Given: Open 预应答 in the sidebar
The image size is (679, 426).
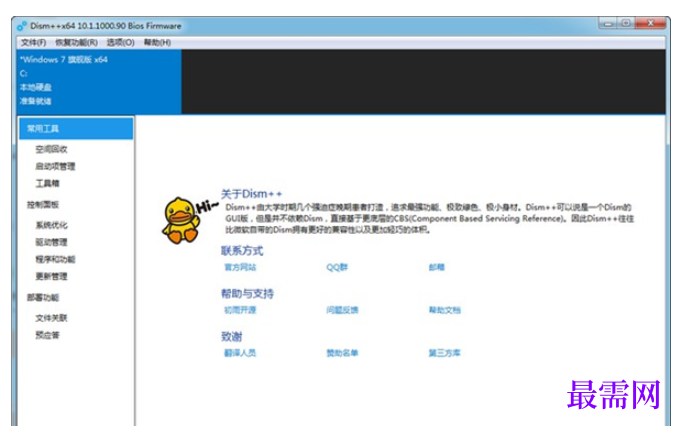Looking at the screenshot, I should click(x=48, y=335).
